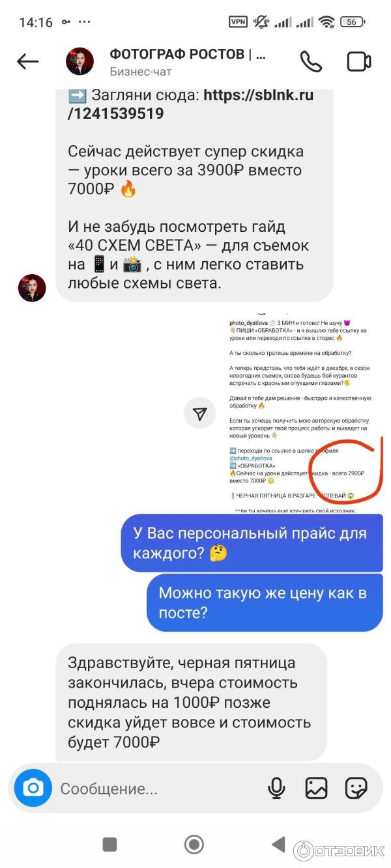This screenshot has height=868, width=391.
Task: Select message Можно такую же цену
Action: point(265,602)
